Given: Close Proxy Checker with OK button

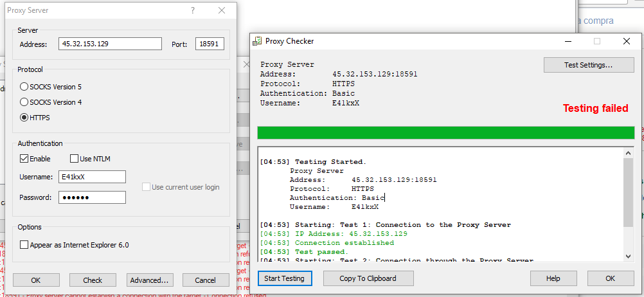Looking at the screenshot, I should [611, 278].
